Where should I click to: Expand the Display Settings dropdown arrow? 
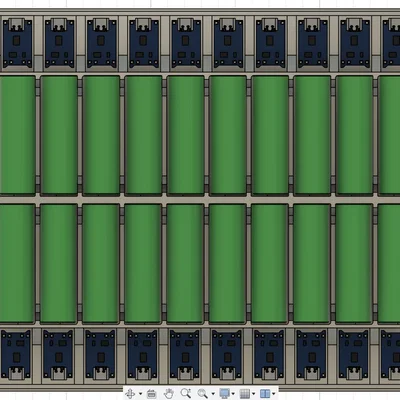coord(233,394)
